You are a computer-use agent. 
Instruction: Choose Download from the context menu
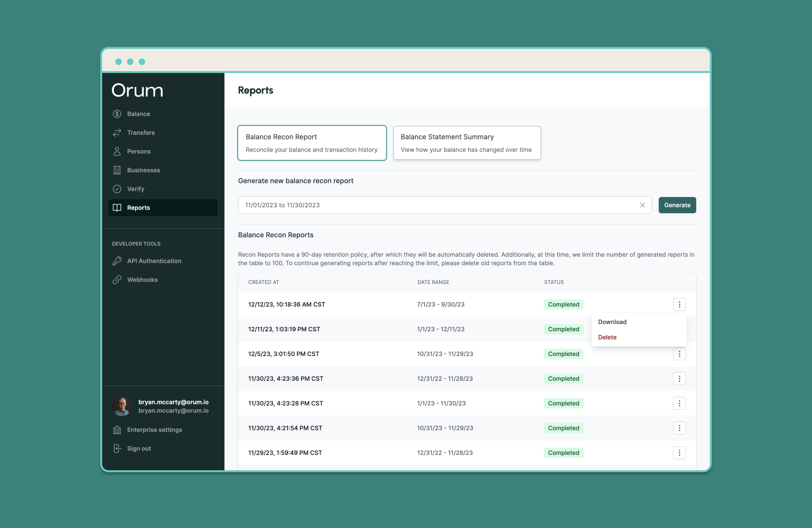point(612,322)
